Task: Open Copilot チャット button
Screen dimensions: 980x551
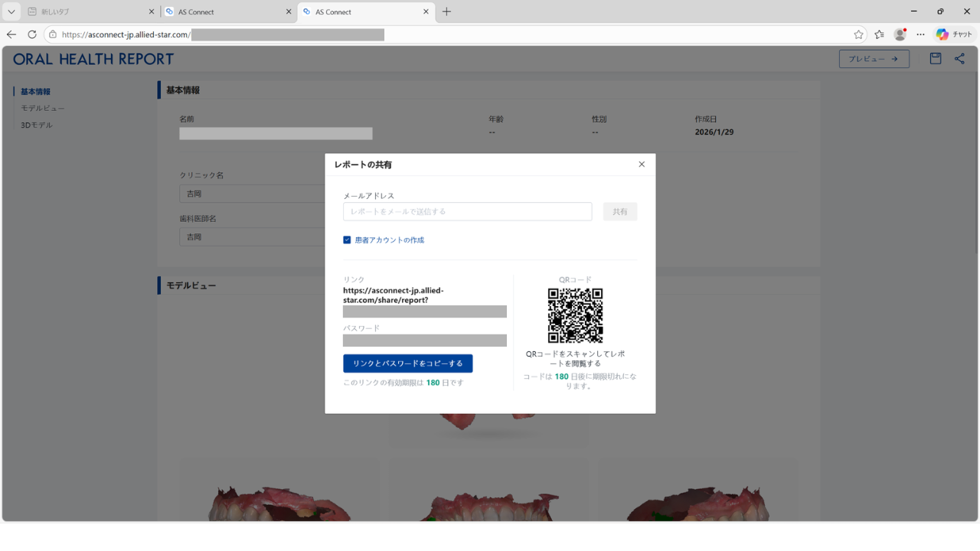Action: pos(954,34)
